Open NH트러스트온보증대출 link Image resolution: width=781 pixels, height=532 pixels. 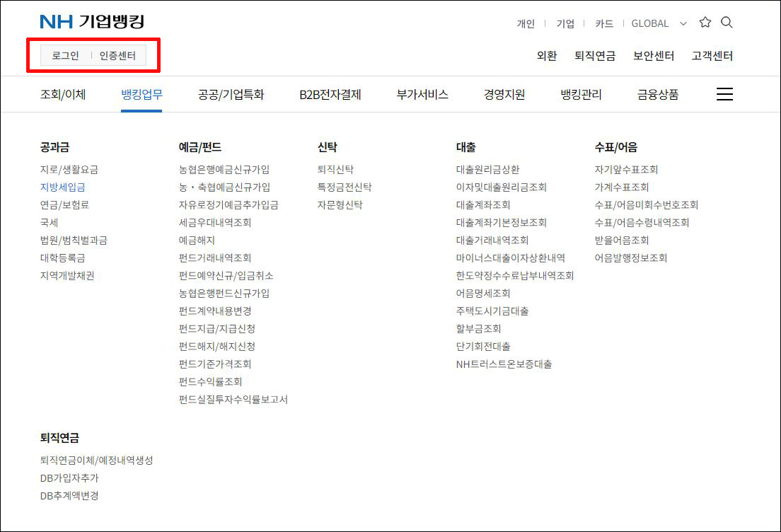(504, 364)
